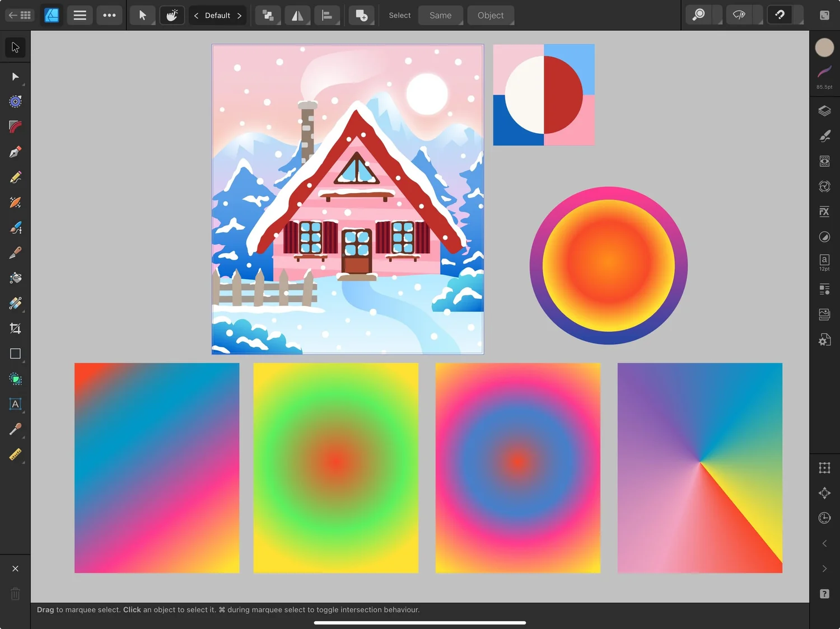Pick the Pencil tool

[15, 177]
